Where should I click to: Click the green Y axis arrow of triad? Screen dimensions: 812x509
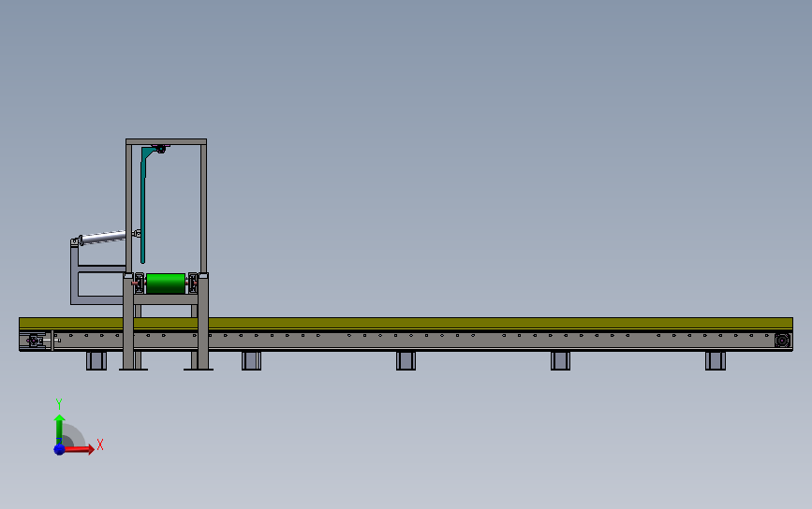[59, 429]
